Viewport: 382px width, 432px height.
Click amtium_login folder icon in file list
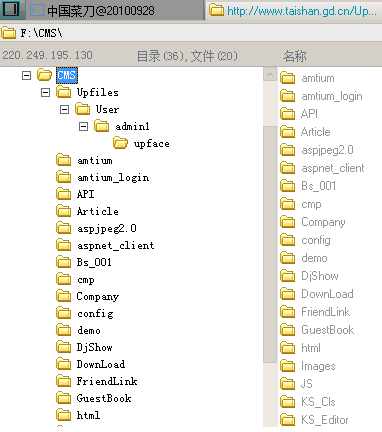[x=288, y=96]
